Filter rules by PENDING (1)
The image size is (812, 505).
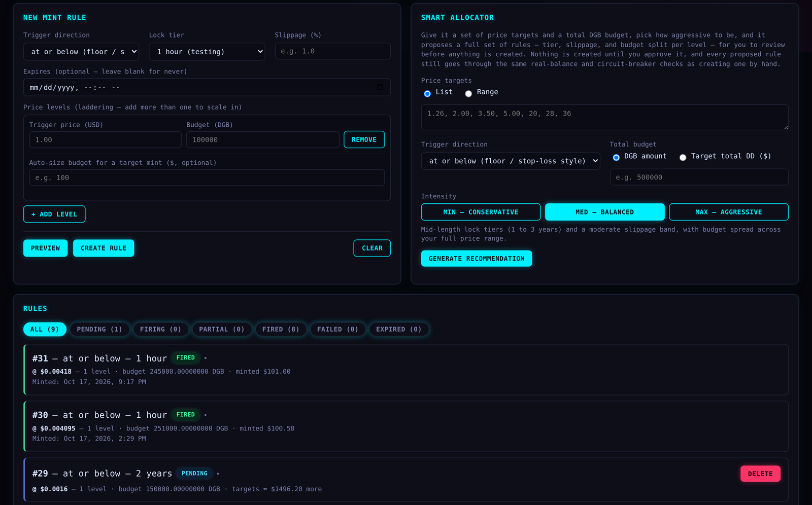click(99, 329)
